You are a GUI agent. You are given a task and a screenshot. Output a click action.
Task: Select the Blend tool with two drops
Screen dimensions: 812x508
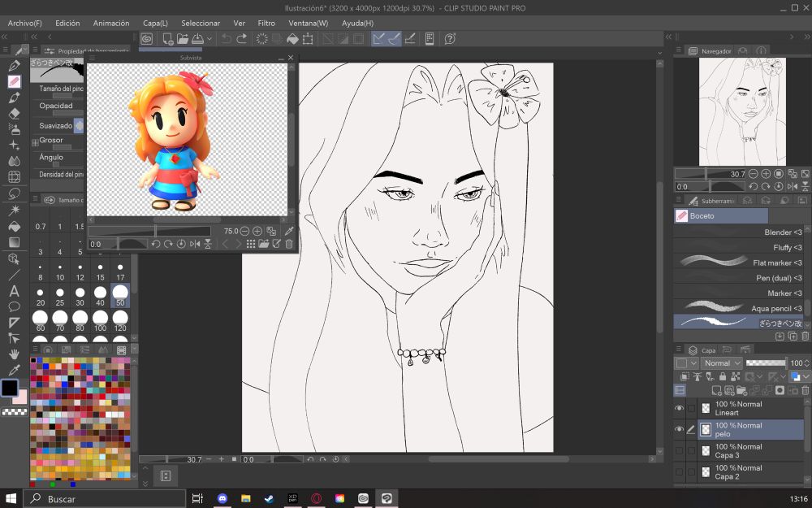point(14,161)
